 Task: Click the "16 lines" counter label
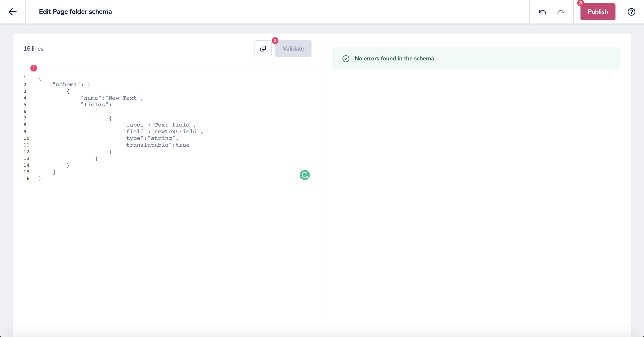pyautogui.click(x=34, y=48)
